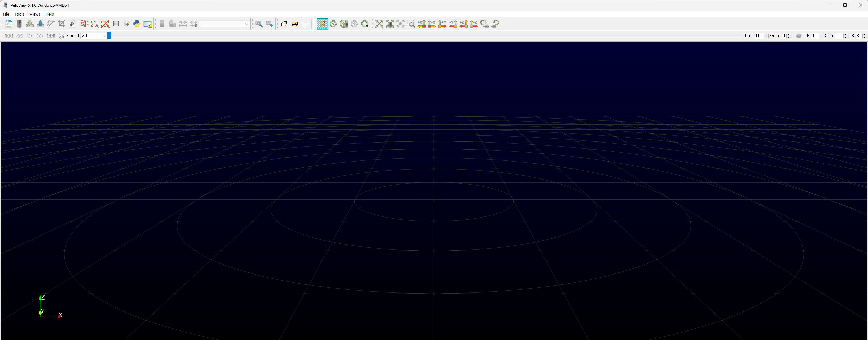Activate select all points tool
The height and width of the screenshot is (340, 868).
84,24
